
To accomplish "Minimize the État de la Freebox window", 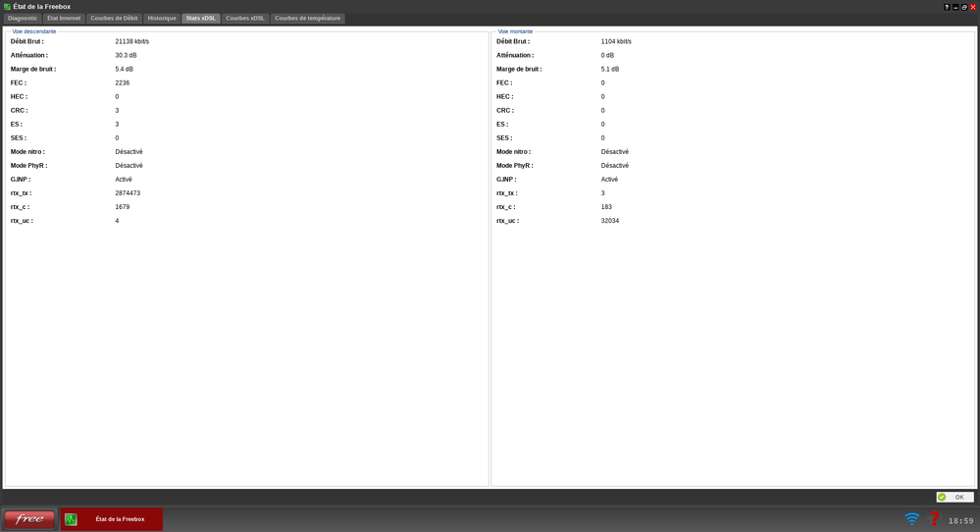I will point(955,7).
